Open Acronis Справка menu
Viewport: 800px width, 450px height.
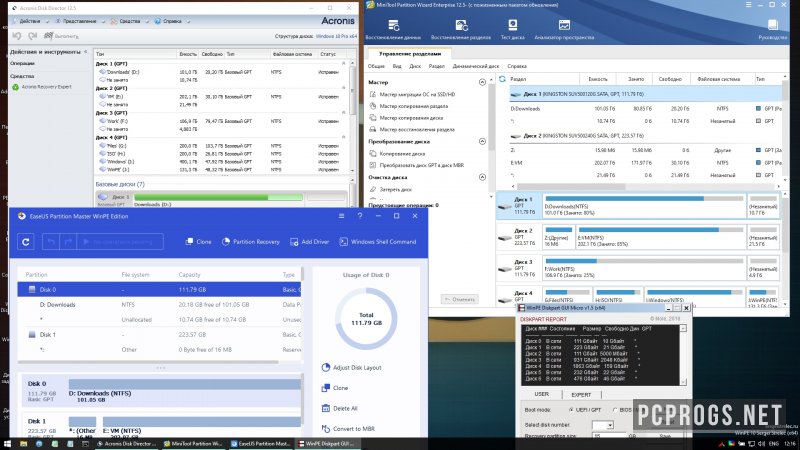[x=172, y=21]
